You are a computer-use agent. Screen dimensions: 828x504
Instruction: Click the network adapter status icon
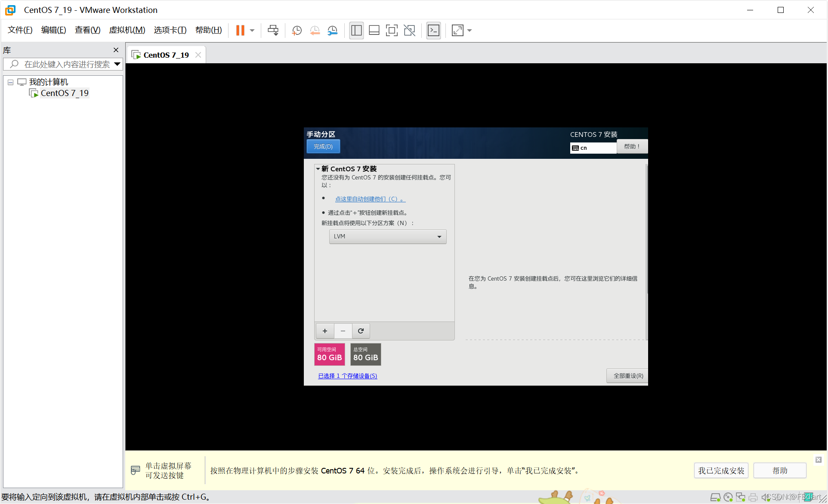pos(741,497)
